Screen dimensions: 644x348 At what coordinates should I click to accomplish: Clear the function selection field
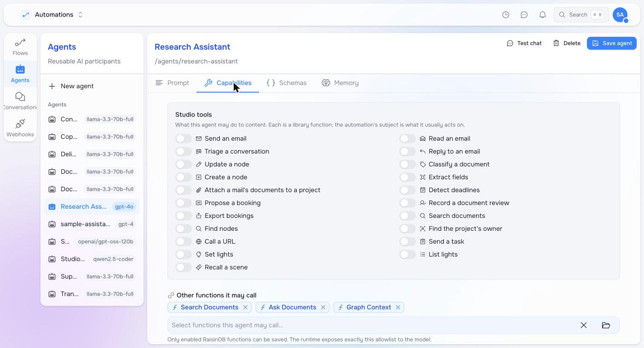point(584,325)
